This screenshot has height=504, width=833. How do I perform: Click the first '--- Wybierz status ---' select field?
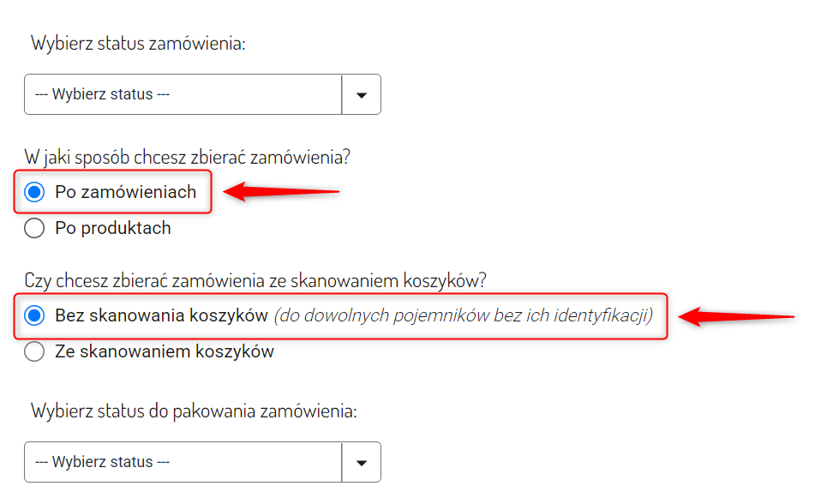(202, 94)
